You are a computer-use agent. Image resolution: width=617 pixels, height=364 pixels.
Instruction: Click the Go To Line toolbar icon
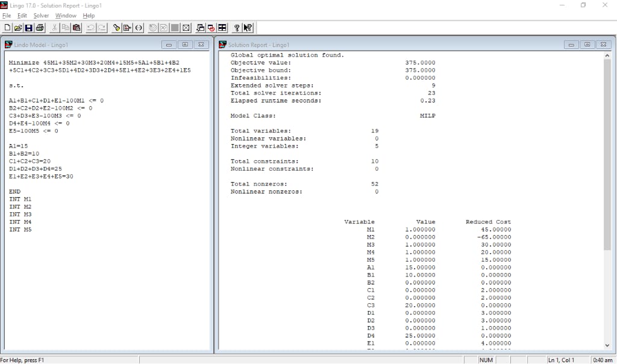pyautogui.click(x=128, y=28)
